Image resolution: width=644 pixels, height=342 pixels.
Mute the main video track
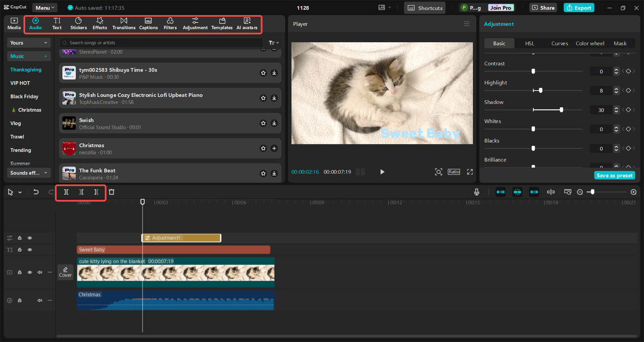point(40,272)
